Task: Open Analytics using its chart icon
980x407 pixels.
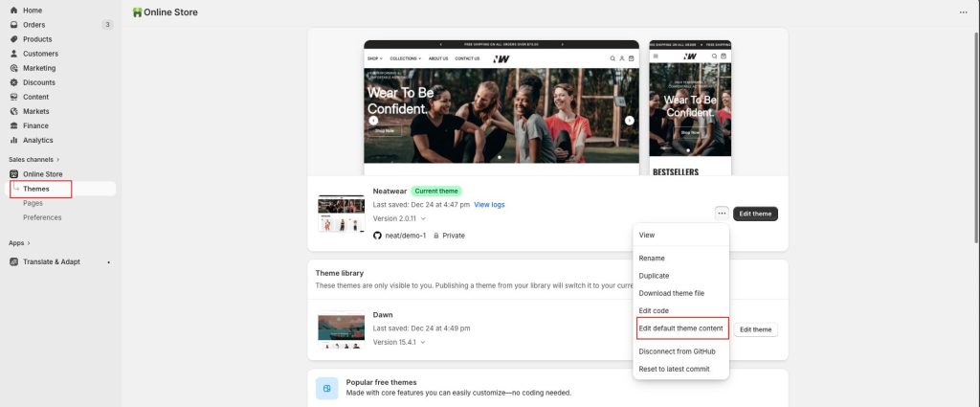Action: click(13, 140)
